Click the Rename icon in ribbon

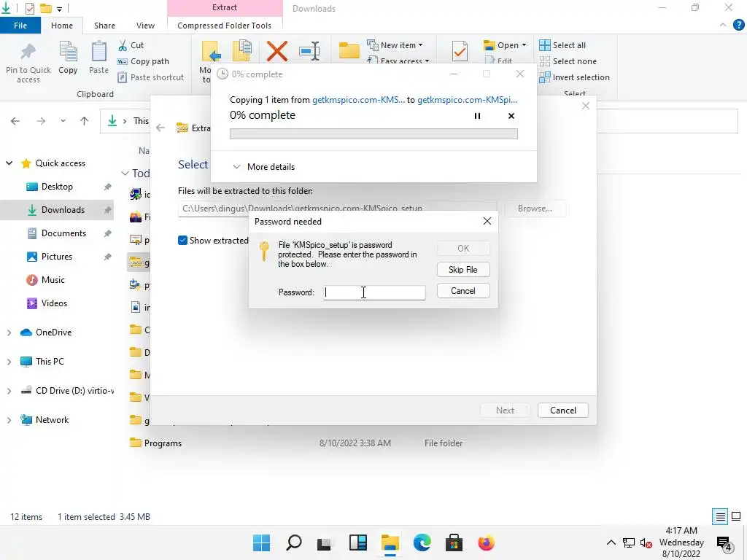click(309, 51)
